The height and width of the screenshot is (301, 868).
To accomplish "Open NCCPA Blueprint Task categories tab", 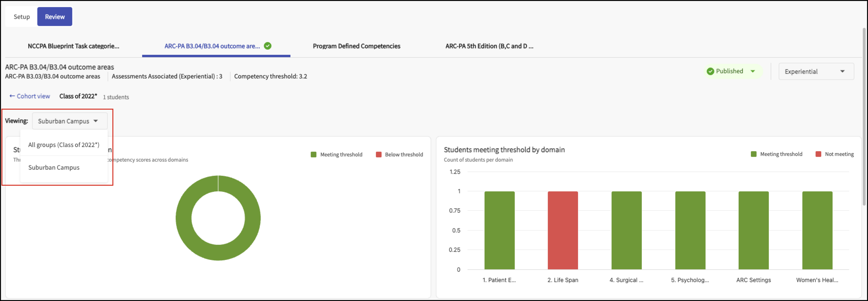I will 73,46.
